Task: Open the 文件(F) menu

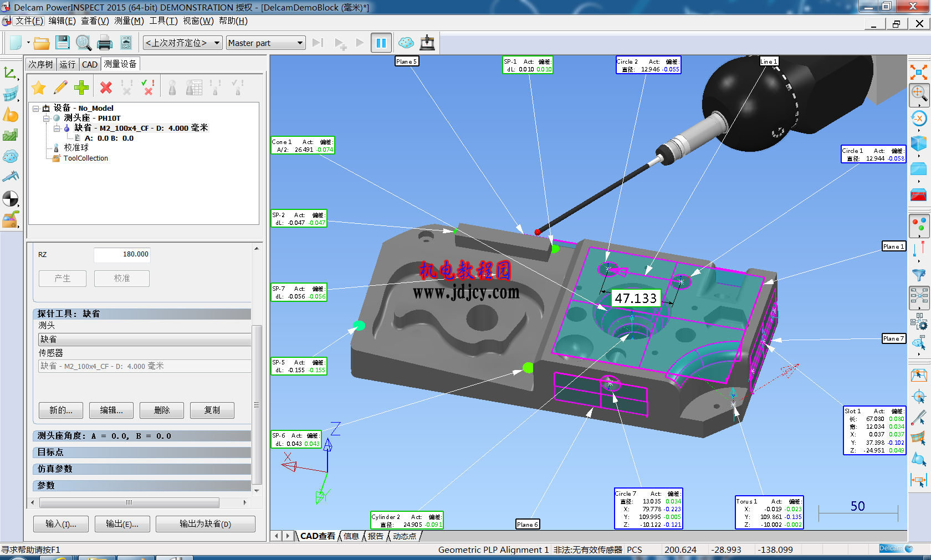Action: 29,21
